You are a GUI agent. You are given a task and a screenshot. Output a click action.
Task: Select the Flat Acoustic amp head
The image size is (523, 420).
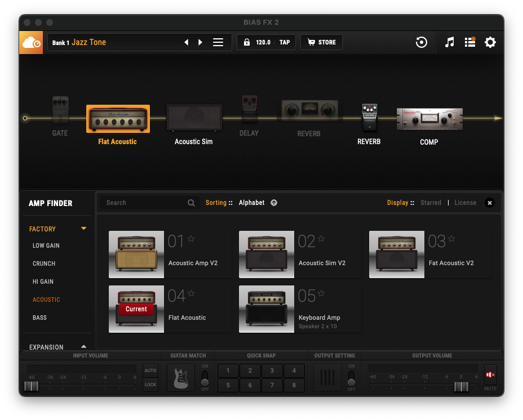click(x=118, y=119)
